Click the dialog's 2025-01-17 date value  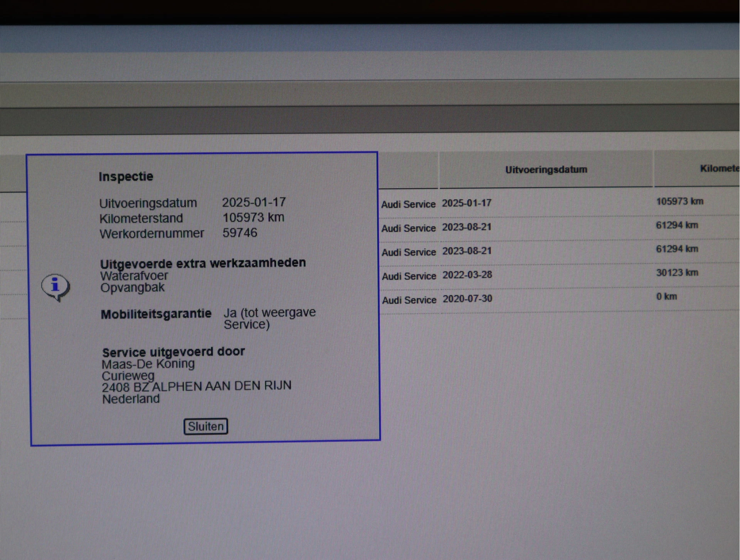click(254, 202)
